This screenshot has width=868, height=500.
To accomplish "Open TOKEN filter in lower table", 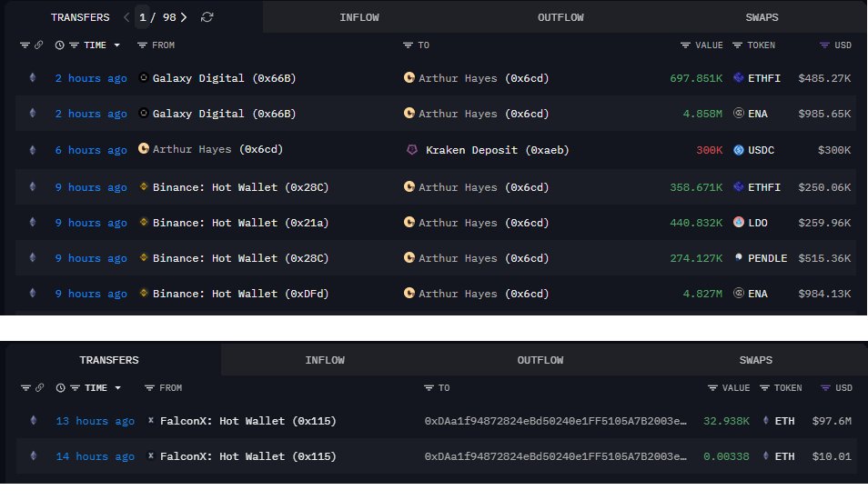I will coord(764,388).
